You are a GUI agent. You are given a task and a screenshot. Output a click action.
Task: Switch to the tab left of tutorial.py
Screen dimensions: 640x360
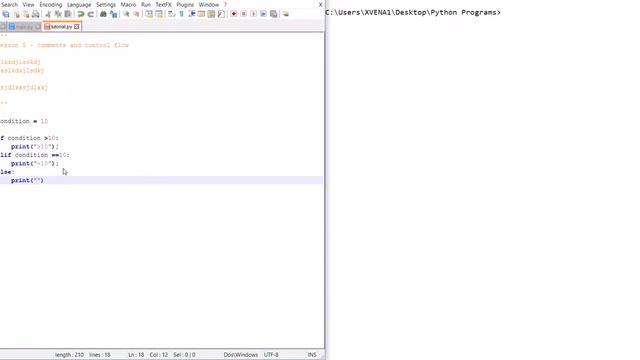(25, 27)
